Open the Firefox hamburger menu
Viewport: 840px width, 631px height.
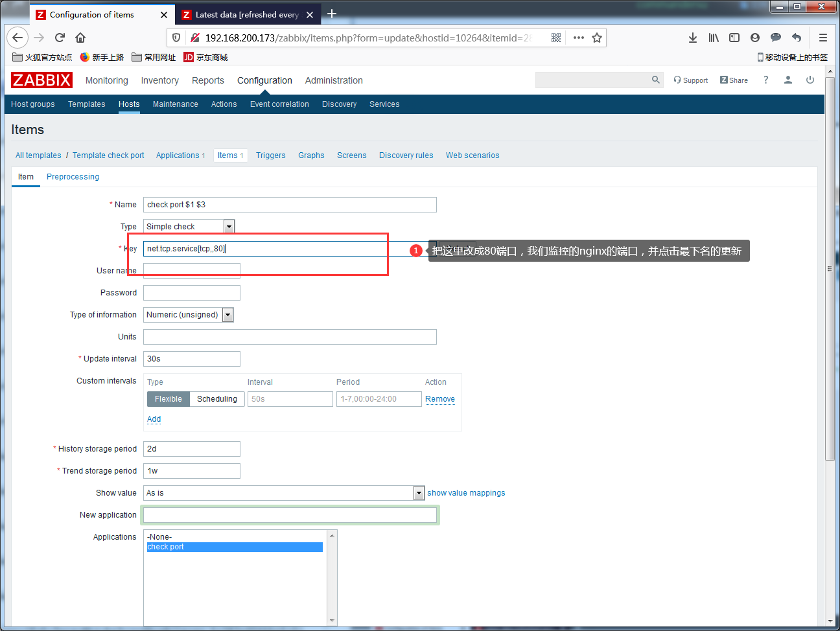(x=823, y=38)
